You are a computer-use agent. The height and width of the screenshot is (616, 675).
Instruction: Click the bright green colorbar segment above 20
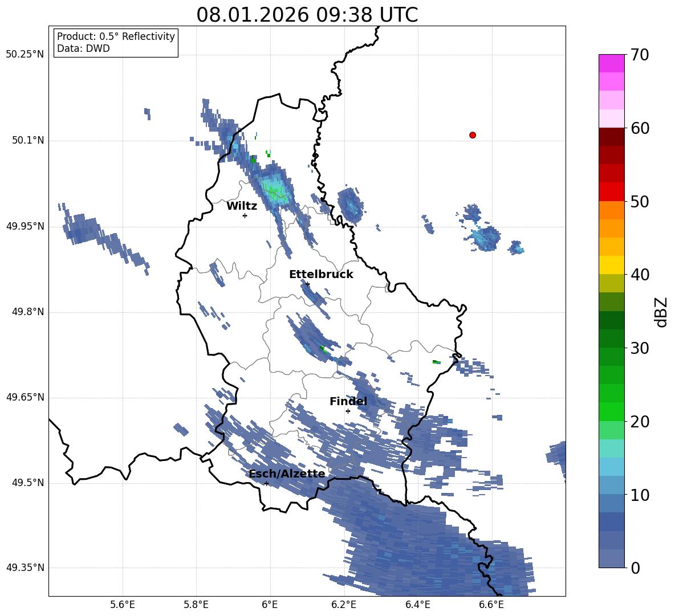(611, 411)
